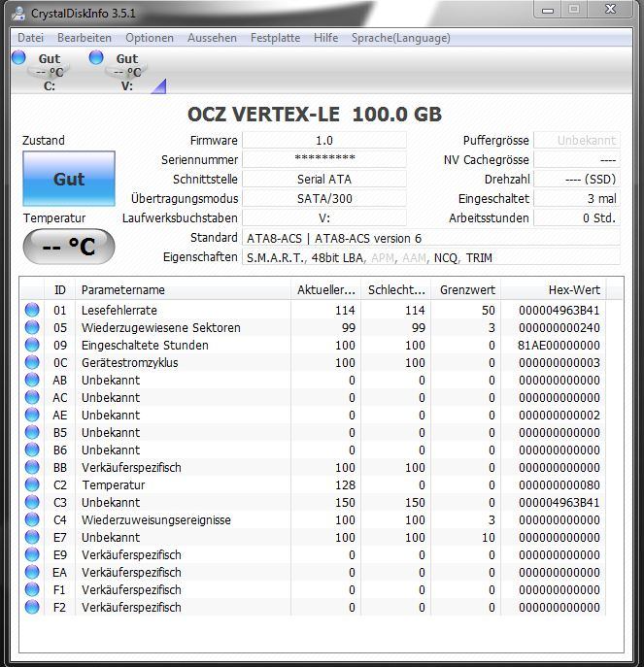Click the blue status orb for drive C:
Viewport: 644px width, 667px height.
tap(18, 57)
